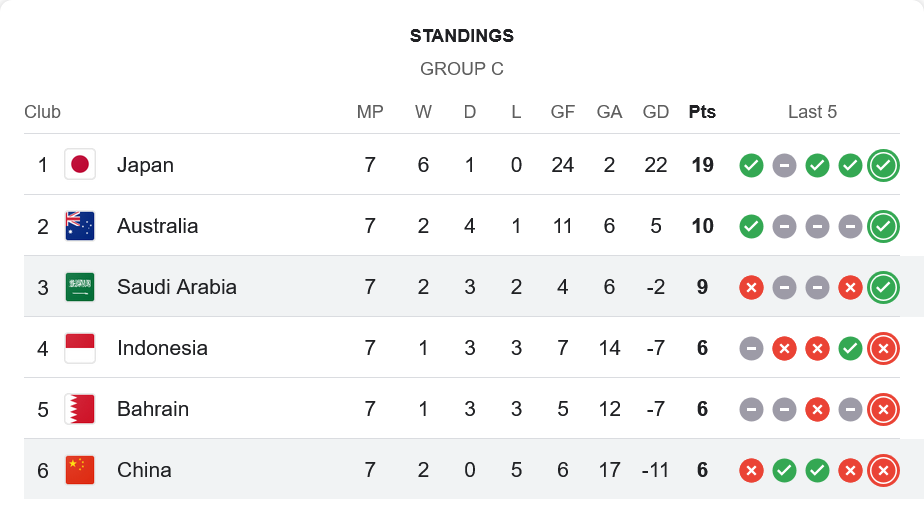Click the Last 5 column header
924x514 pixels.
[x=812, y=112]
